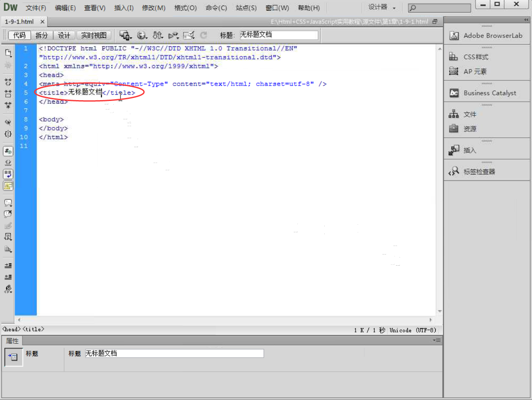532x400 pixels.
Task: Open Preview in Browser globe dropdown
Action: (x=142, y=36)
